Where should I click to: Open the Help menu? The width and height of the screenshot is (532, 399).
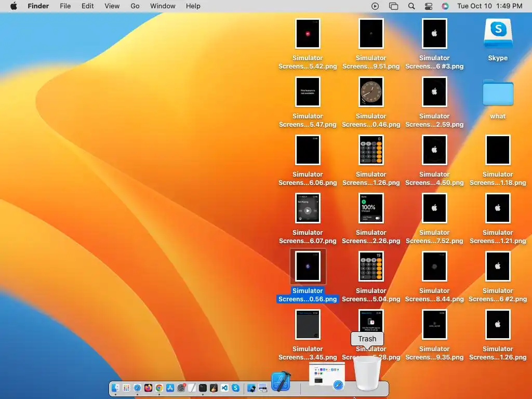(x=193, y=6)
